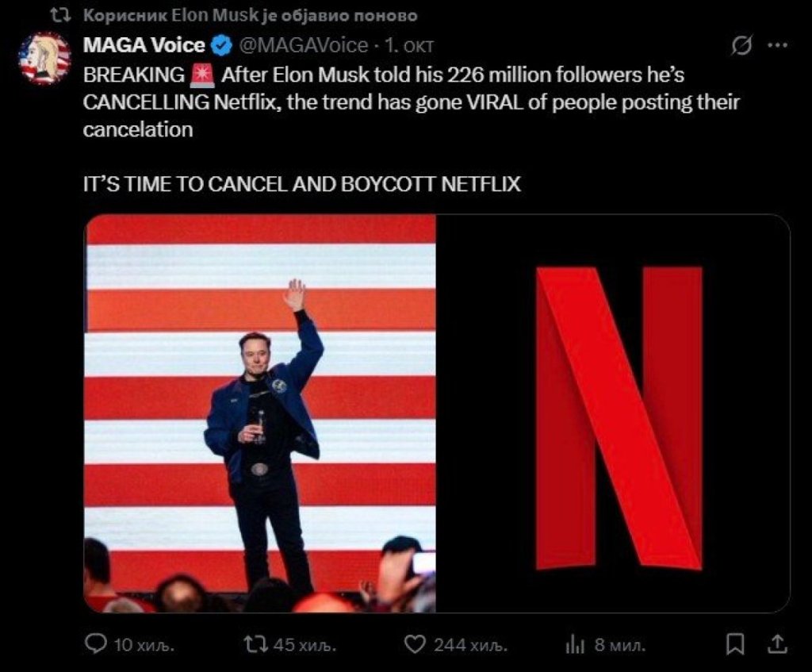The width and height of the screenshot is (812, 672).
Task: Repost using the retweet arrows icon
Action: [x=255, y=645]
